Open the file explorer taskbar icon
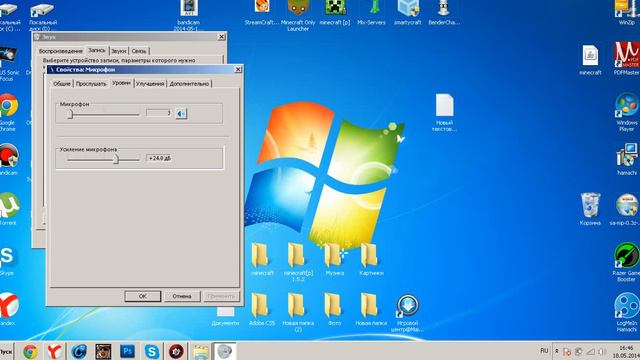Viewport: 640px width, 360px height. pos(200,351)
